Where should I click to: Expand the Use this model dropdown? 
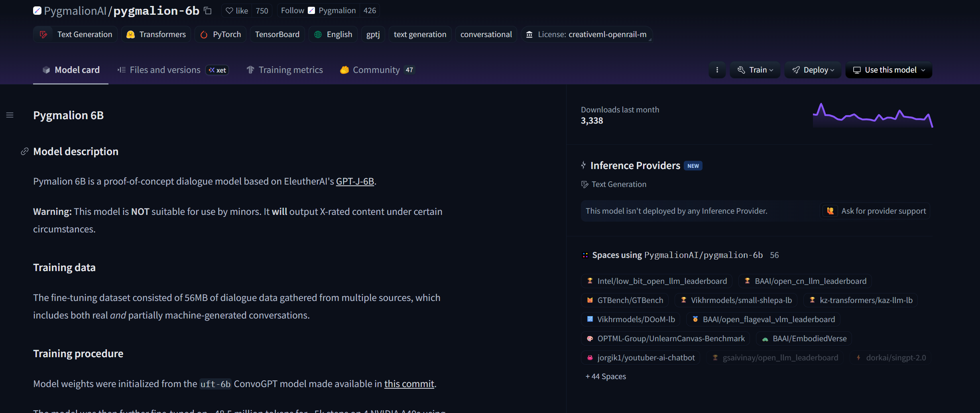point(889,70)
